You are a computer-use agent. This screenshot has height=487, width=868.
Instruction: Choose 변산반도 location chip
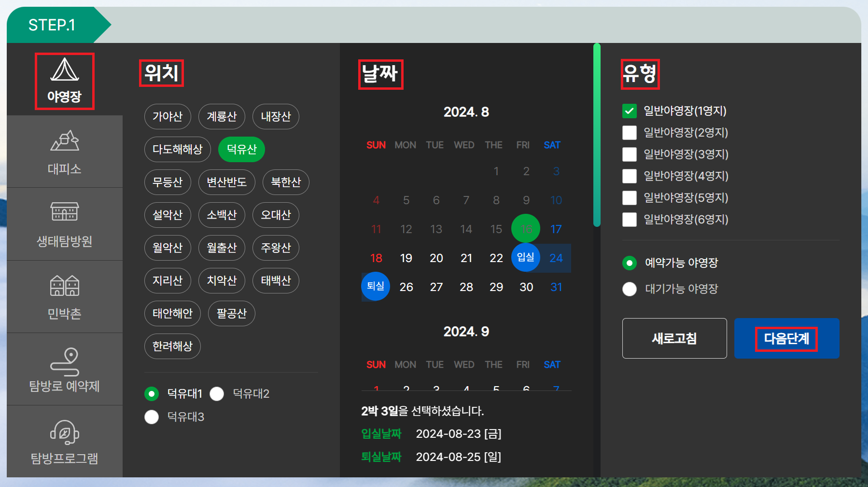(x=227, y=182)
